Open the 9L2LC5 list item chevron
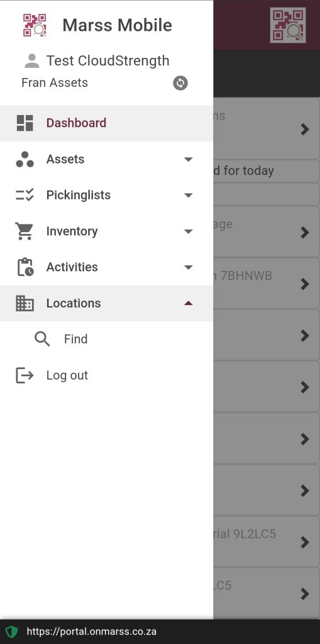 coord(304,542)
